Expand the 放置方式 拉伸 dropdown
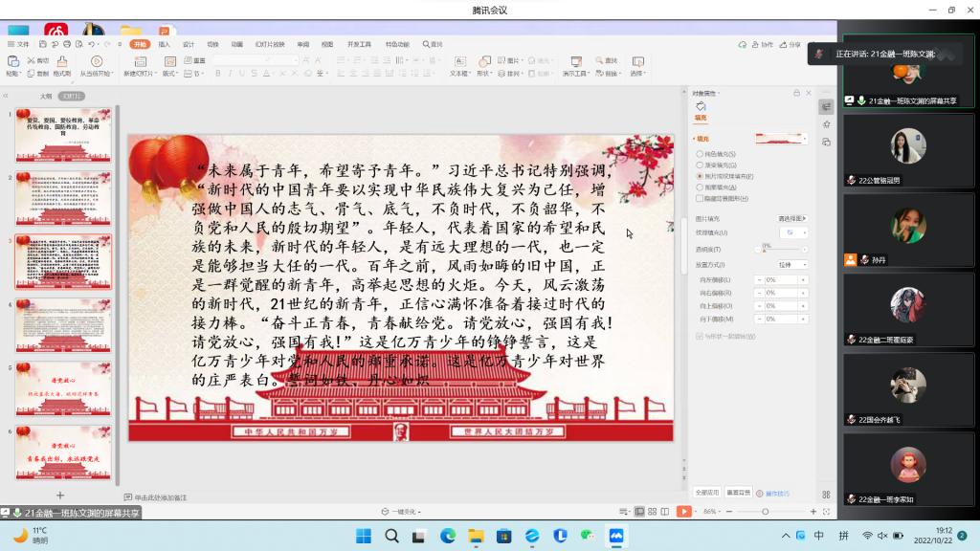The height and width of the screenshot is (551, 980). point(792,264)
